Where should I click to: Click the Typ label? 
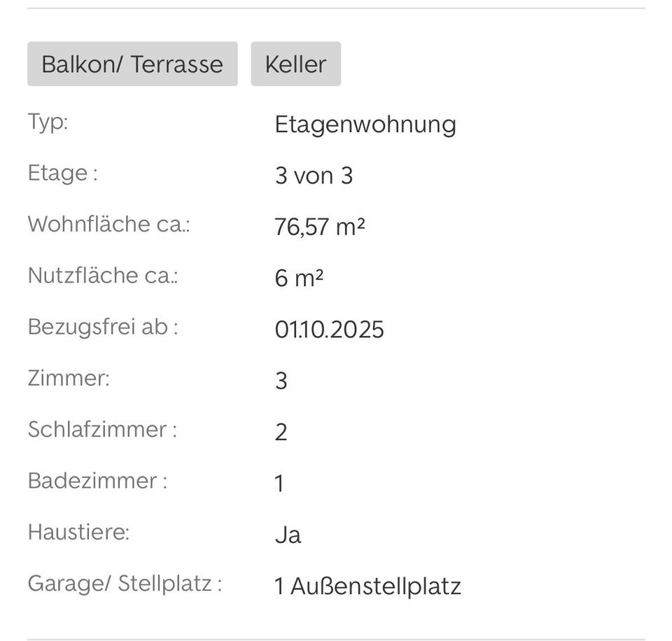[48, 122]
